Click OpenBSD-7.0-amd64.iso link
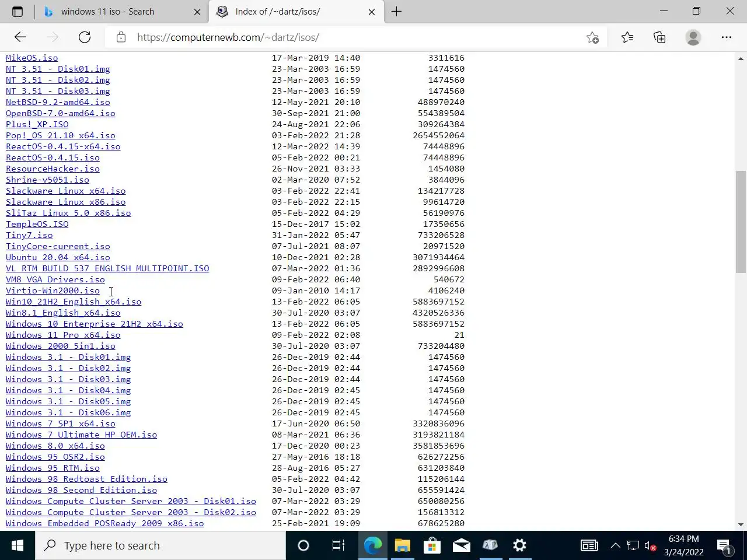The image size is (747, 560). point(61,113)
